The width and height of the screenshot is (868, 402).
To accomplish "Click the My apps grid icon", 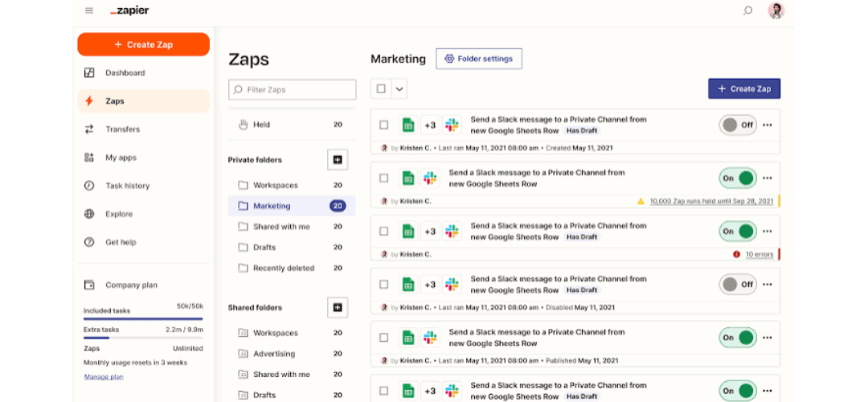I will tap(89, 158).
